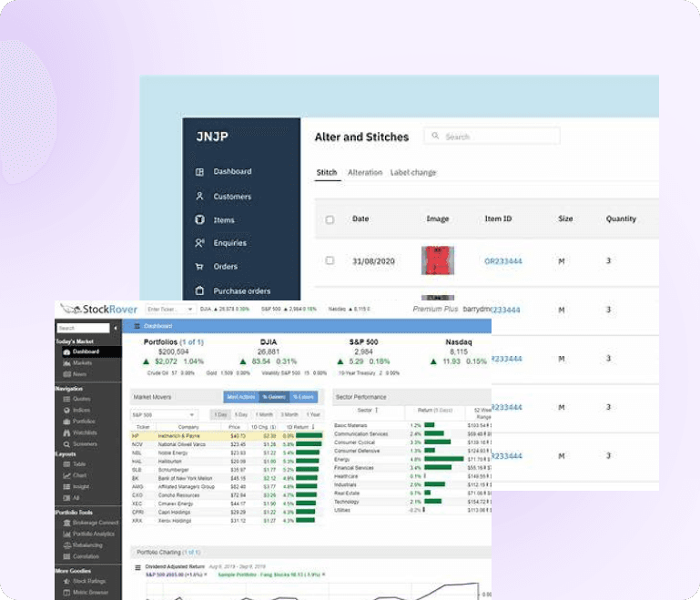Click the hamburger icon beside Dividend Adjusted Return
Image resolution: width=700 pixels, height=600 pixels.
(x=137, y=567)
